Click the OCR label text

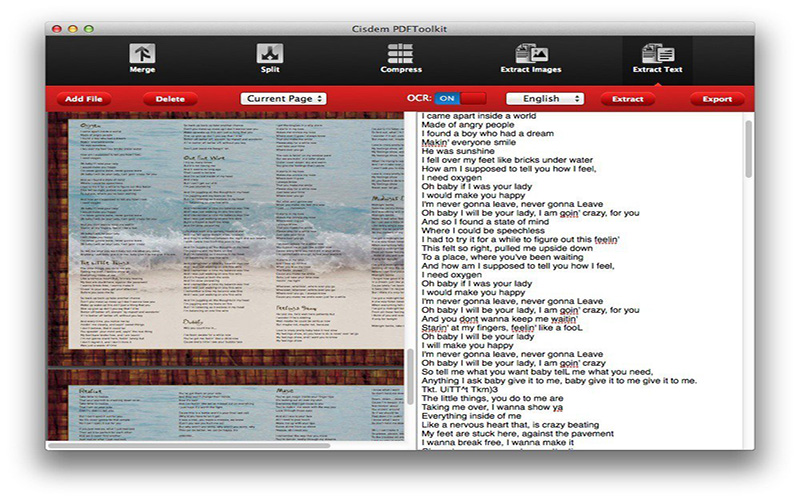[419, 98]
